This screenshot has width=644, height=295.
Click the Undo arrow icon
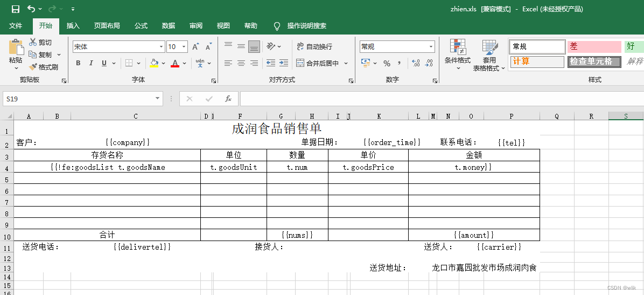pos(31,9)
